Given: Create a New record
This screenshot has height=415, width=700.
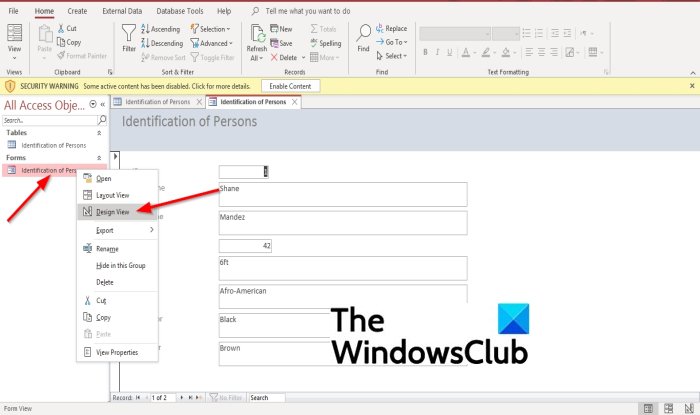Looking at the screenshot, I should pyautogui.click(x=281, y=29).
